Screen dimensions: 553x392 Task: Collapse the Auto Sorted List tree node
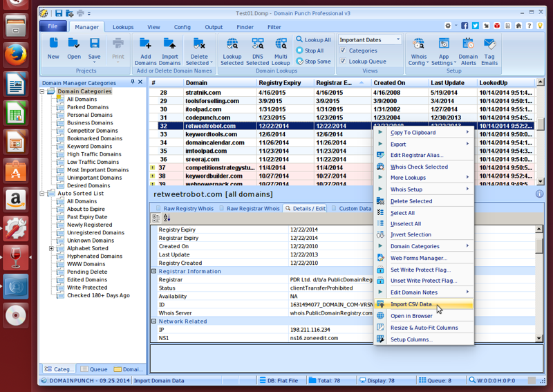coord(42,194)
